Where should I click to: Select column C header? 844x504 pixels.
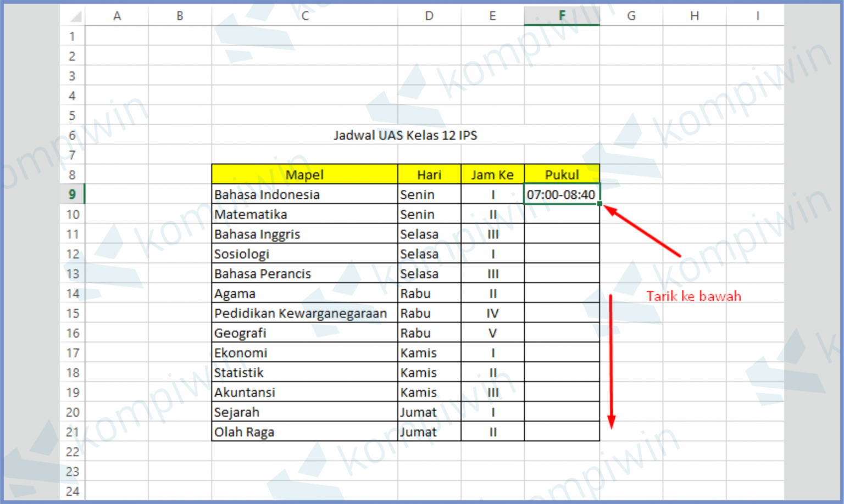click(304, 15)
